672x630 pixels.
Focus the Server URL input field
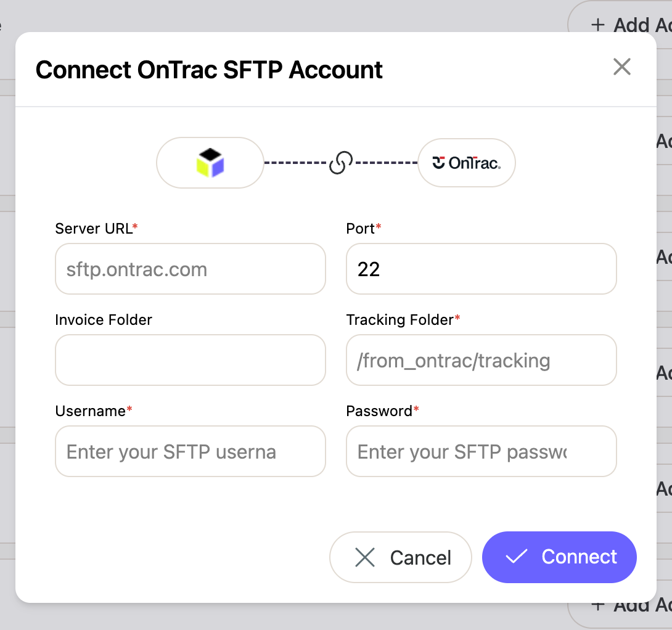(191, 269)
